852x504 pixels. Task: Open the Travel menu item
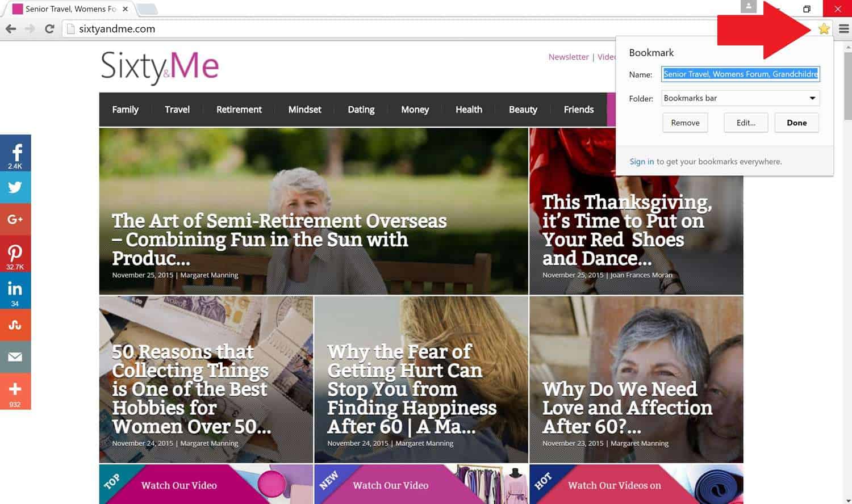click(x=177, y=110)
